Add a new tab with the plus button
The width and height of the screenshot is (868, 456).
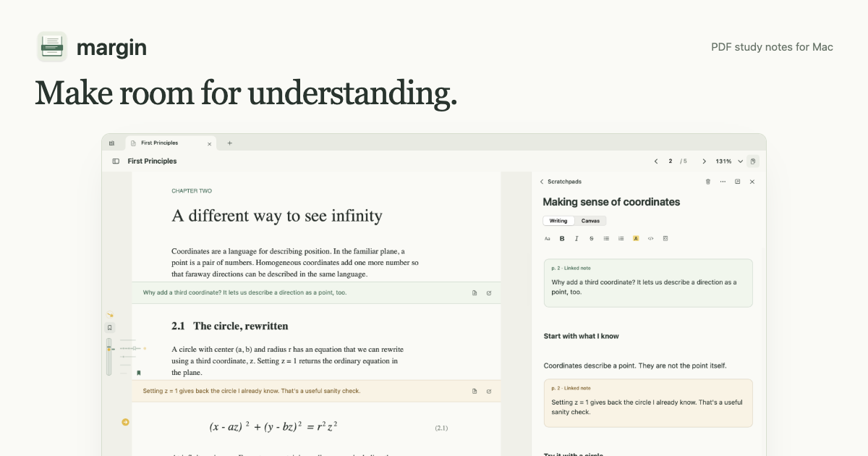coord(230,143)
